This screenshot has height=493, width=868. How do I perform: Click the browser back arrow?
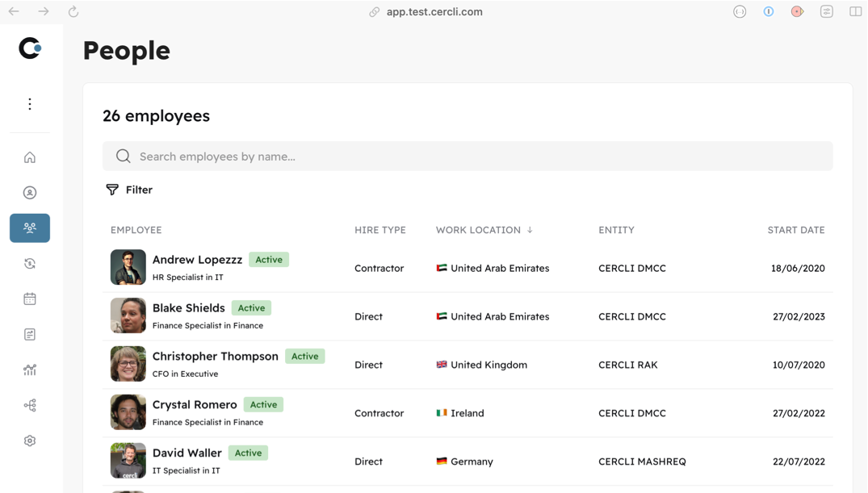coord(14,11)
